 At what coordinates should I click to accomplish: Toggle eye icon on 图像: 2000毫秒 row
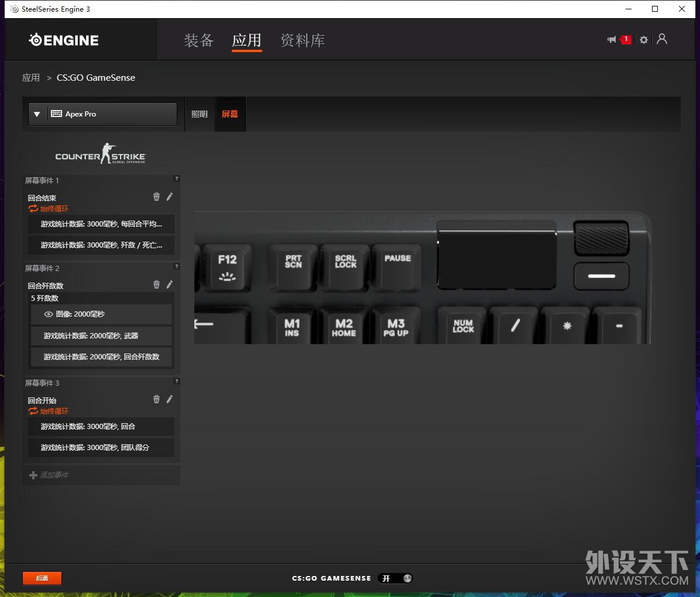tap(49, 314)
